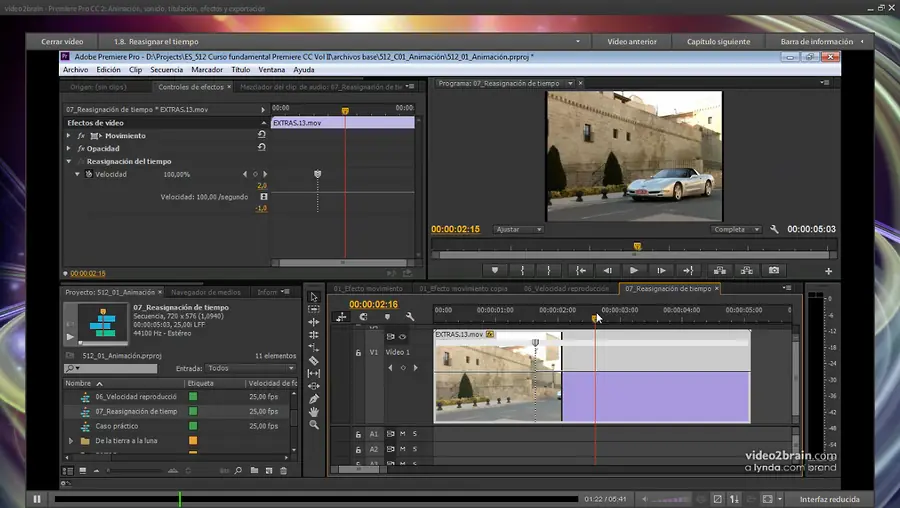Viewport: 900px width, 508px height.
Task: Toggle Video 1 track output eye
Action: (x=402, y=336)
